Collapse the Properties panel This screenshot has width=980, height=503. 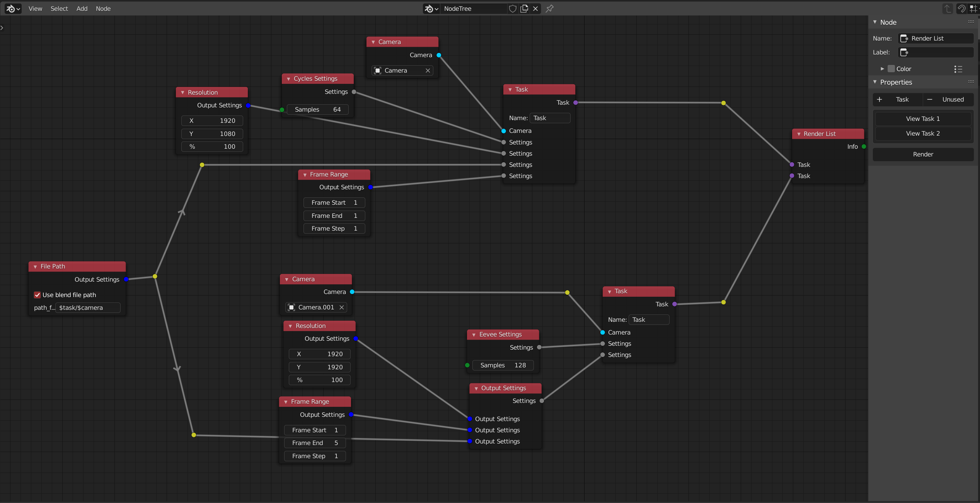coord(875,82)
